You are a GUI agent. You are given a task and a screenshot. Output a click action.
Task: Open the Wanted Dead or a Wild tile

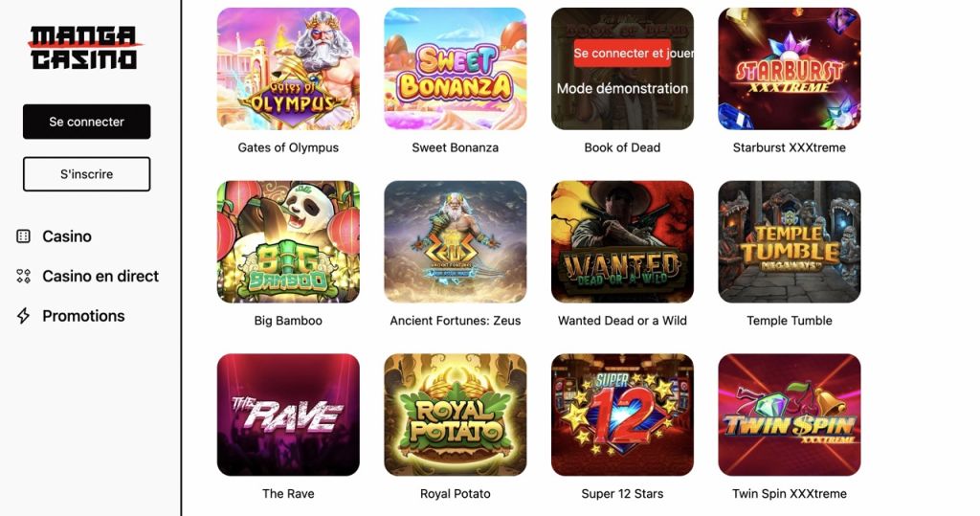coord(622,242)
